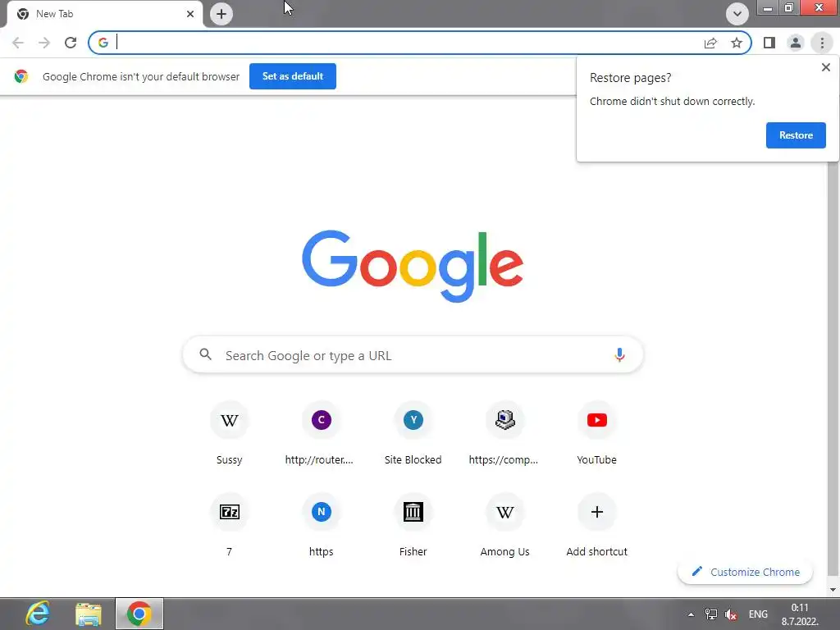The height and width of the screenshot is (630, 840).
Task: Reload the page with the refresh icon
Action: [71, 43]
